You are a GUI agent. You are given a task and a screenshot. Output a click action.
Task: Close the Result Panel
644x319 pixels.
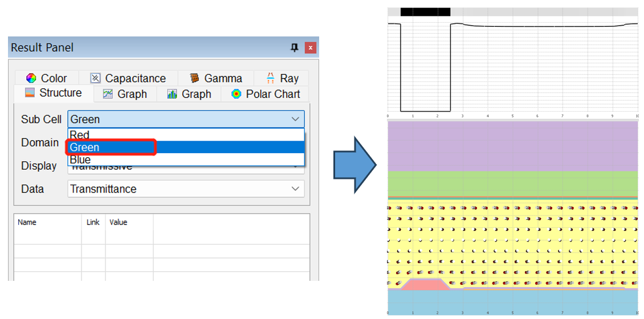[x=310, y=48]
